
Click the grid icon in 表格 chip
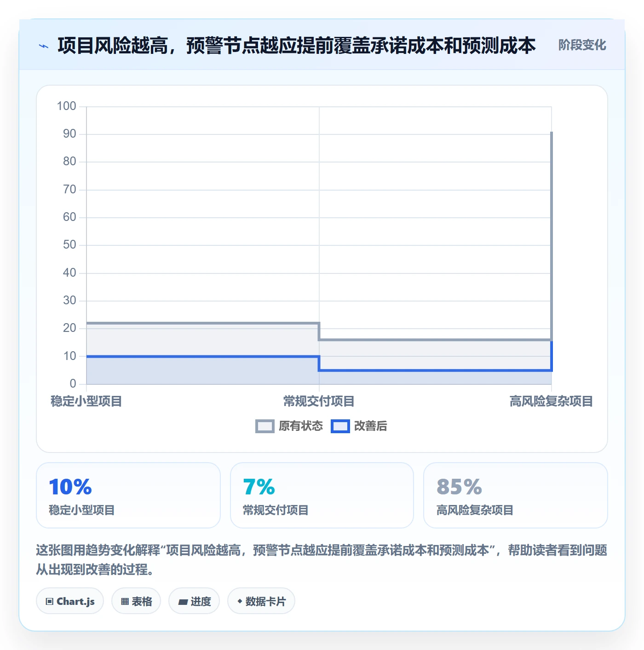pos(125,601)
